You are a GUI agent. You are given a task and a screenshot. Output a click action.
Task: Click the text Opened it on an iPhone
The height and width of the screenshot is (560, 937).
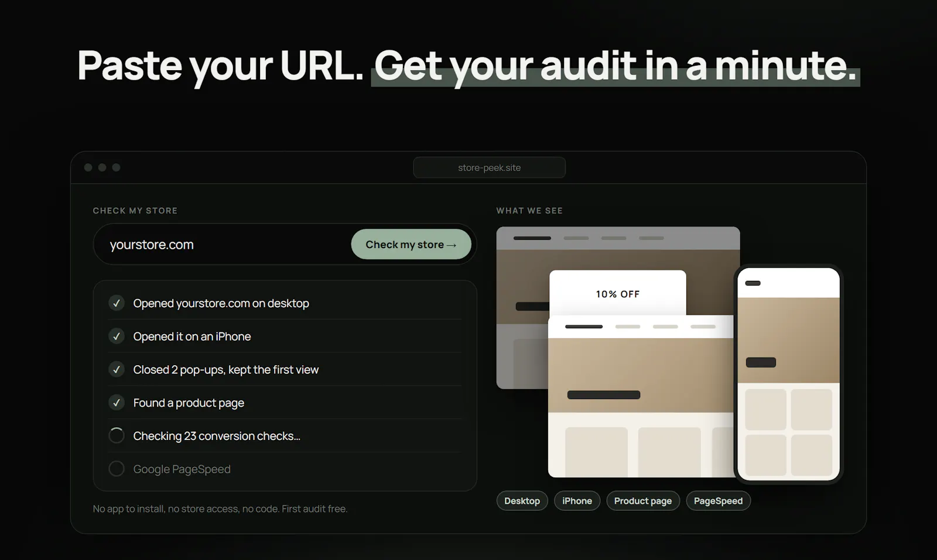192,336
